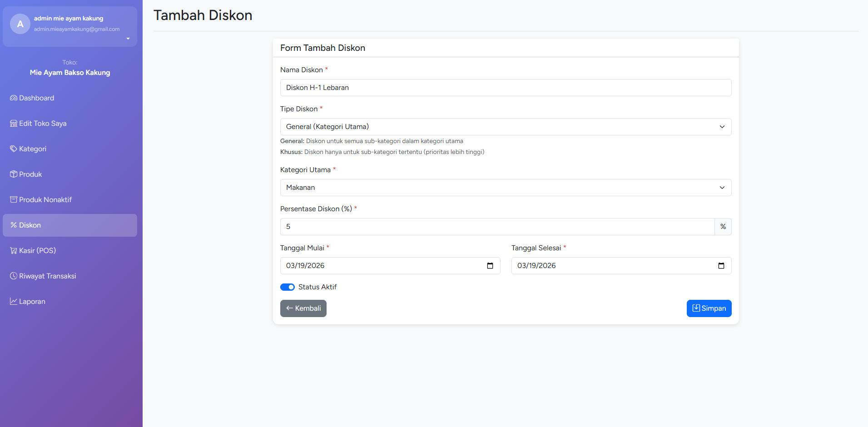Click the Kembali button
This screenshot has width=868, height=427.
(303, 308)
